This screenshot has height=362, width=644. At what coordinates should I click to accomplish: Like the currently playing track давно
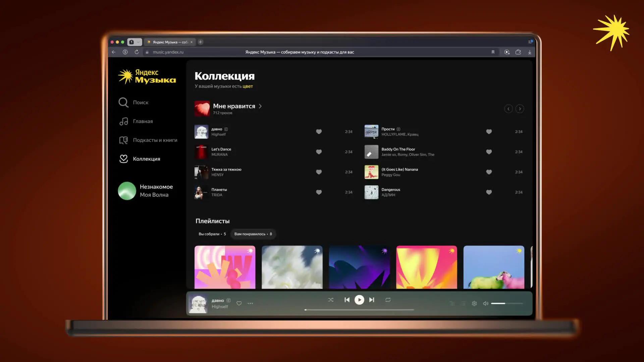click(x=239, y=303)
